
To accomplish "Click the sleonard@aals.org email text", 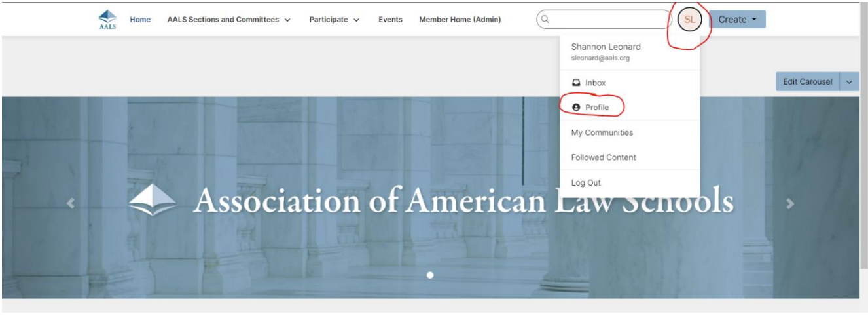I will [600, 58].
